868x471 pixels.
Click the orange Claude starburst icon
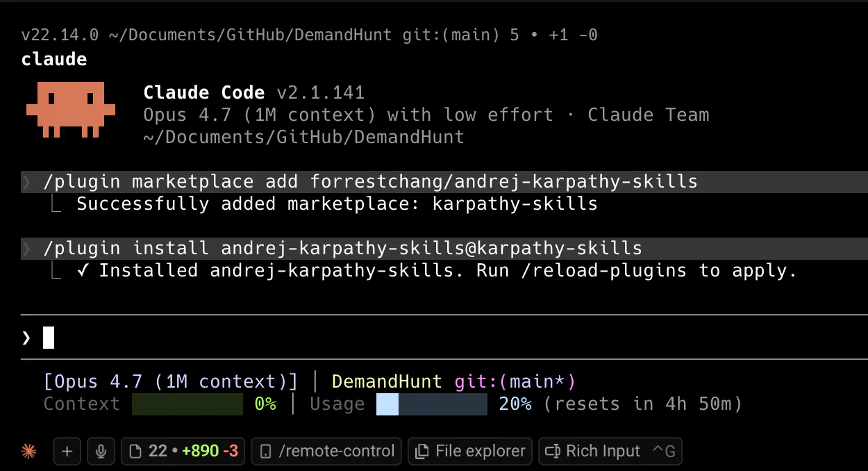(28, 451)
